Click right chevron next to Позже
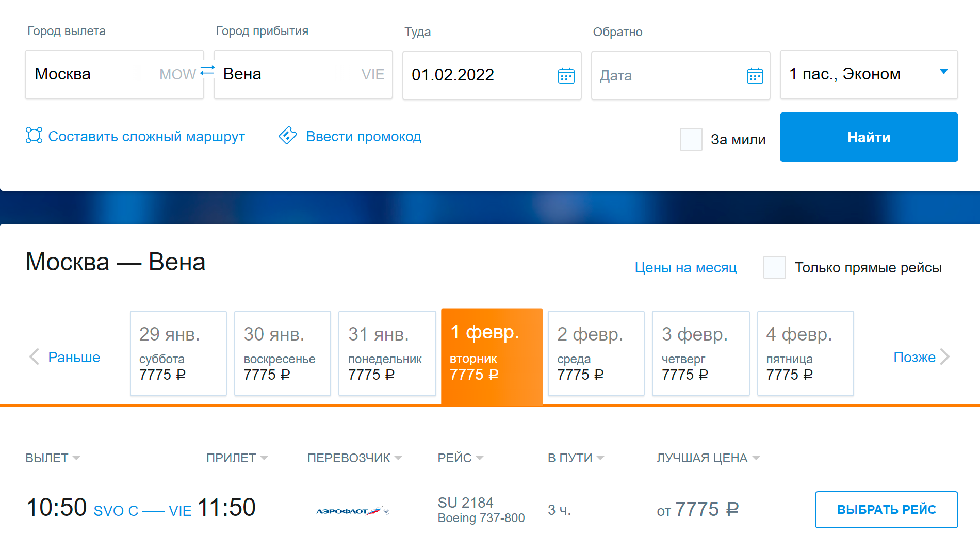The image size is (980, 551). [945, 356]
